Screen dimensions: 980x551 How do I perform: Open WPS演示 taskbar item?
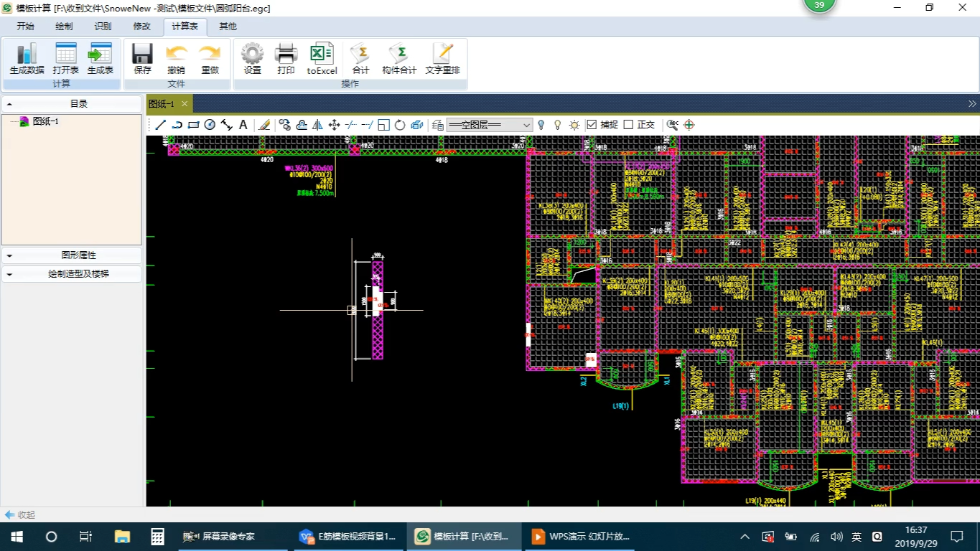580,537
